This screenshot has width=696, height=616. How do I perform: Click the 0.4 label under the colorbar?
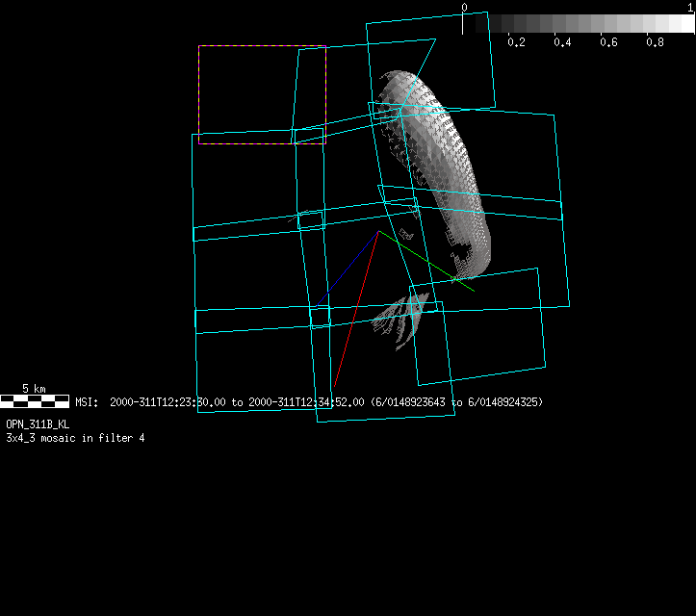point(562,42)
